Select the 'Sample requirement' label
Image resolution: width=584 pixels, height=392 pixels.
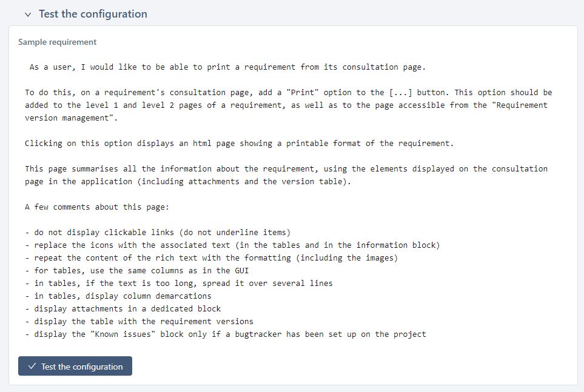56,42
